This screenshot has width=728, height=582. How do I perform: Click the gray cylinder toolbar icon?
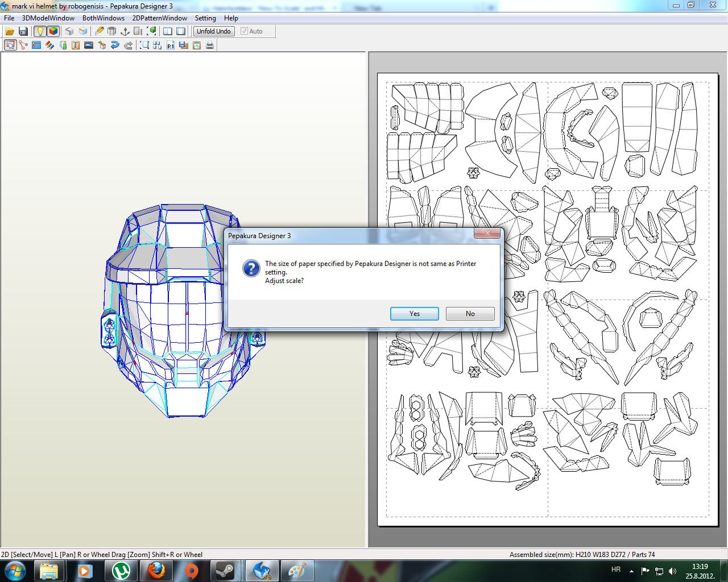112,31
